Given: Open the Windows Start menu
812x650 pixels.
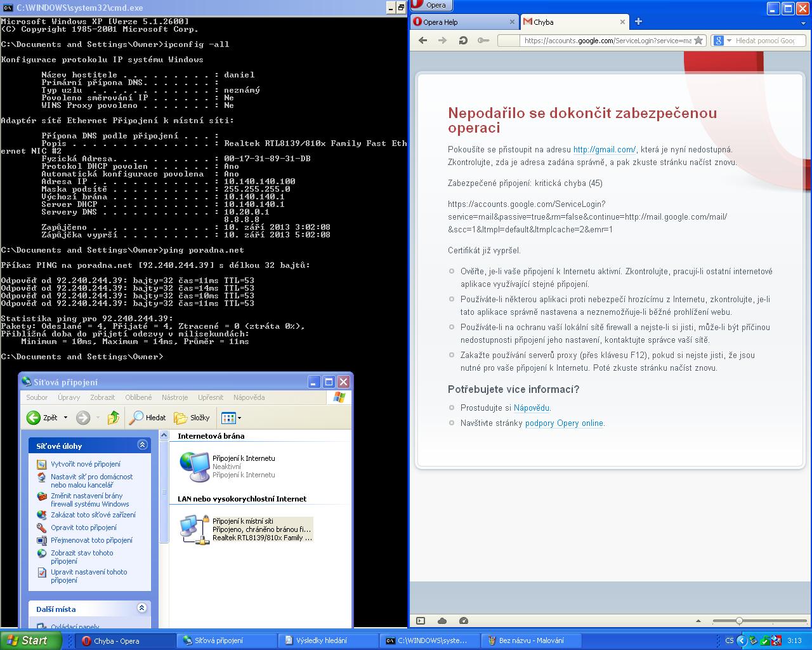Looking at the screenshot, I should coord(30,640).
